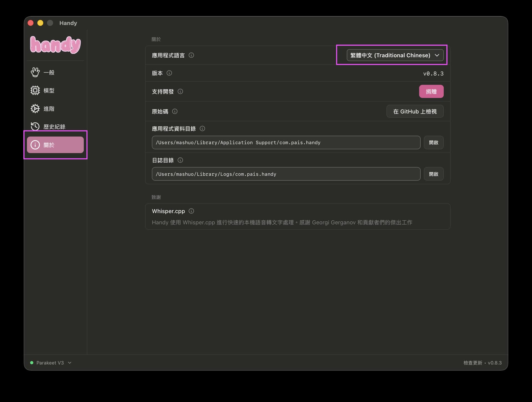Go to the 一般 settings section
The width and height of the screenshot is (532, 402).
(55, 72)
